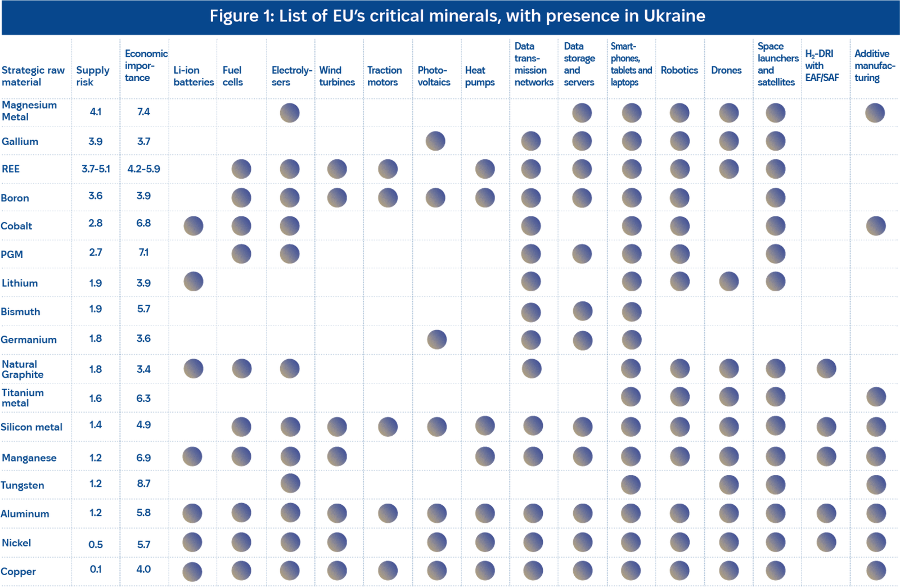
Task: Click the Cobalt dot under Additive manufacturing
Action: 876,226
